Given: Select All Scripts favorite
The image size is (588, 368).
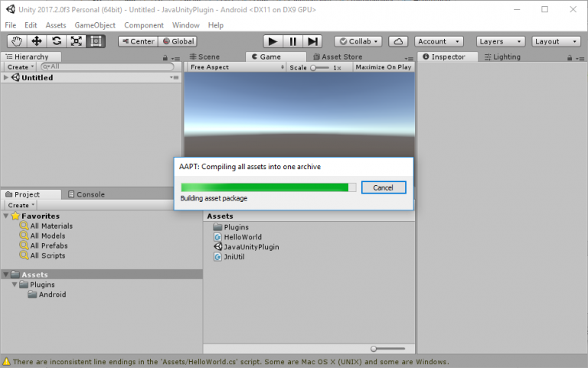Looking at the screenshot, I should 42,256.
